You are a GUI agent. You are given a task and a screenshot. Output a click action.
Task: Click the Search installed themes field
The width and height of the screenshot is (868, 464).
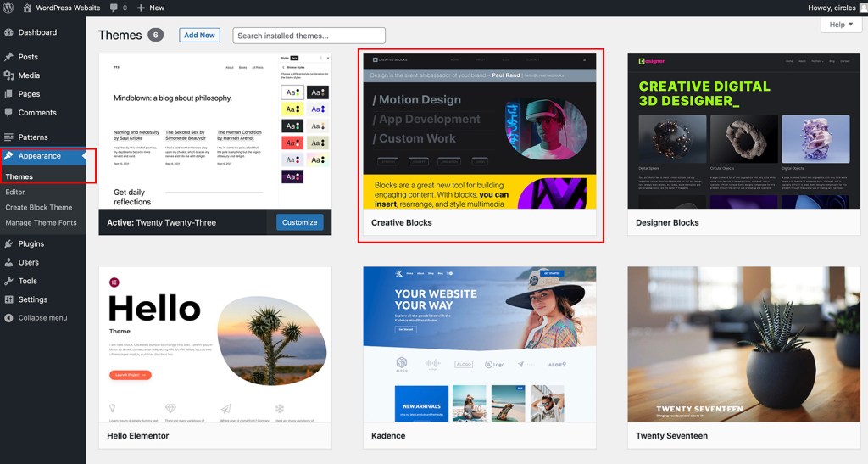coord(309,36)
